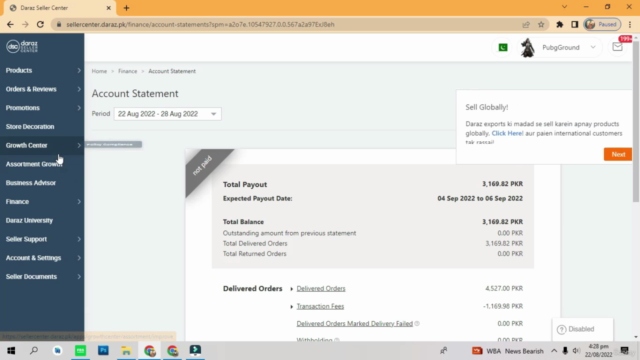Reload the page

pyautogui.click(x=40, y=24)
